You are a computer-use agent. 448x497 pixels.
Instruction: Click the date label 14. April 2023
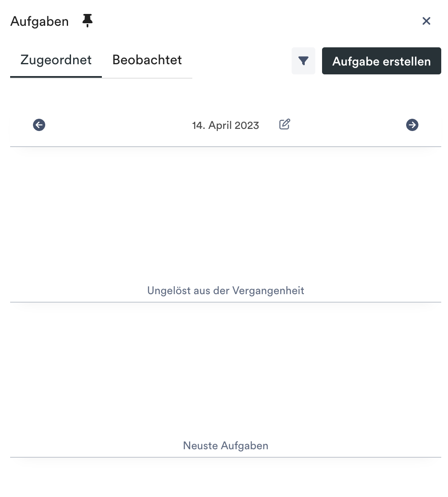(x=225, y=126)
